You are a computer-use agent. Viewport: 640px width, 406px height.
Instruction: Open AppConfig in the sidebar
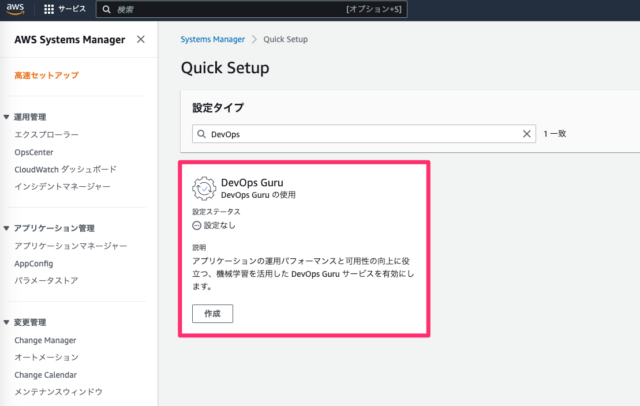pos(34,264)
